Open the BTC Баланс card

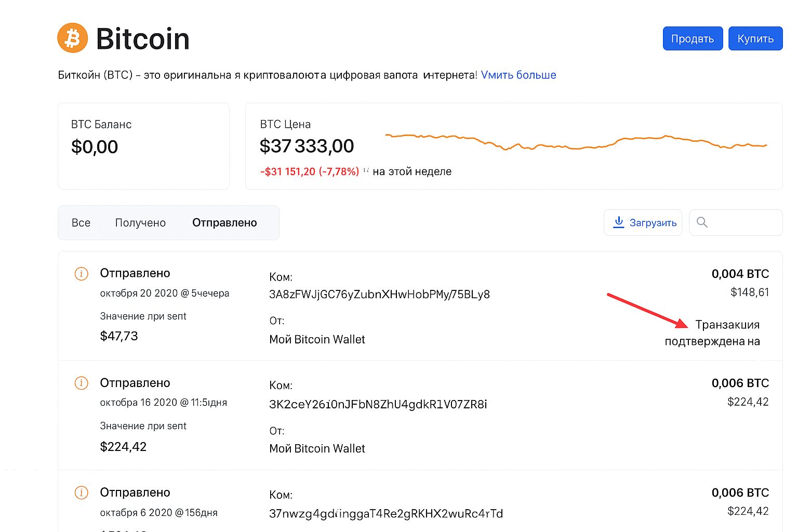tap(143, 146)
